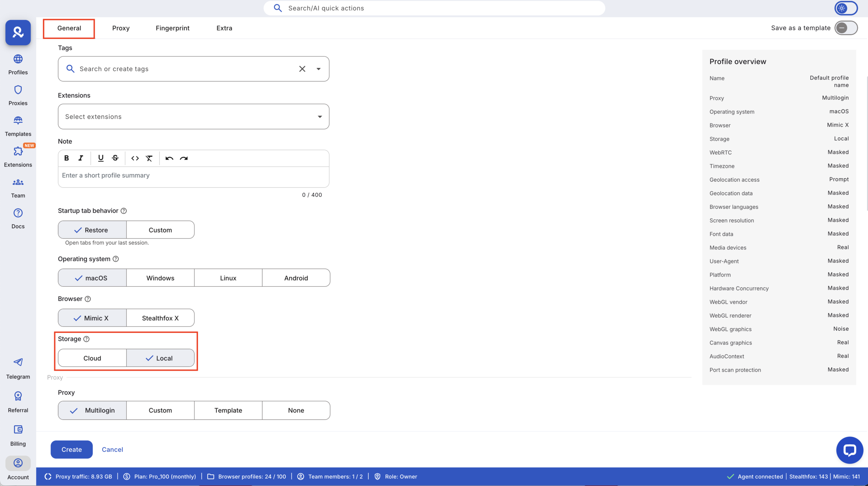Image resolution: width=868 pixels, height=486 pixels.
Task: Clear the tags field with the X
Action: (302, 69)
